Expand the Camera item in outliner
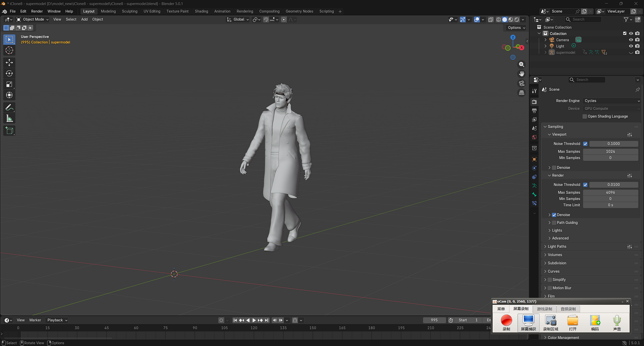The height and width of the screenshot is (346, 644). [x=546, y=40]
